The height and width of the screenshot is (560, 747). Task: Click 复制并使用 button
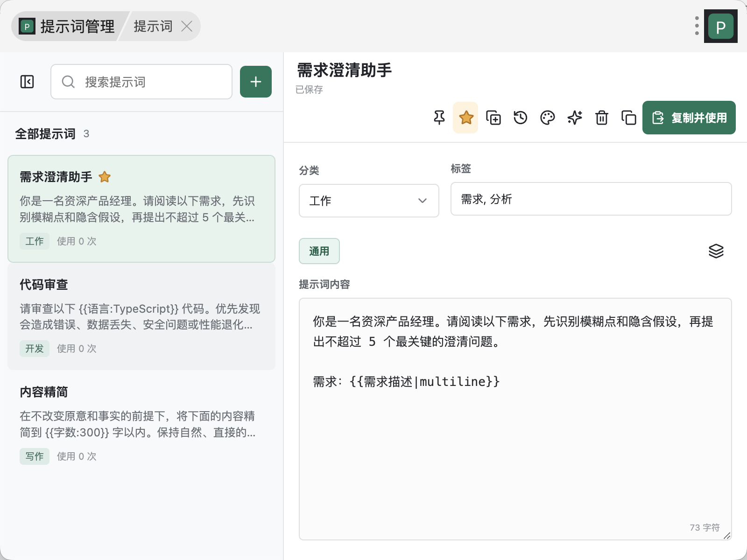[x=689, y=118]
